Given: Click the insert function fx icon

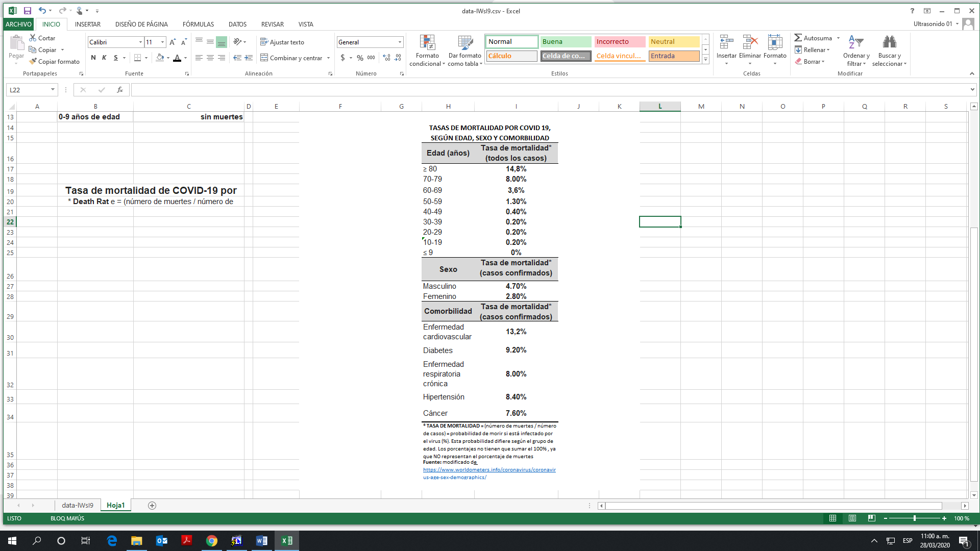Looking at the screenshot, I should (x=120, y=90).
